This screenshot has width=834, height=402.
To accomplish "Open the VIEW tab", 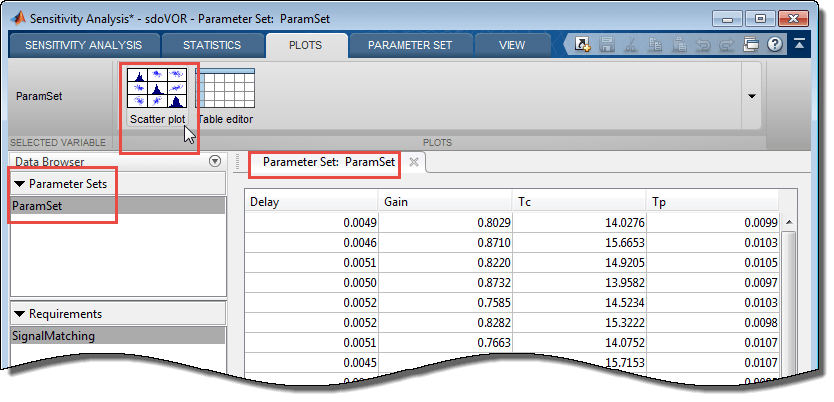I will (512, 45).
